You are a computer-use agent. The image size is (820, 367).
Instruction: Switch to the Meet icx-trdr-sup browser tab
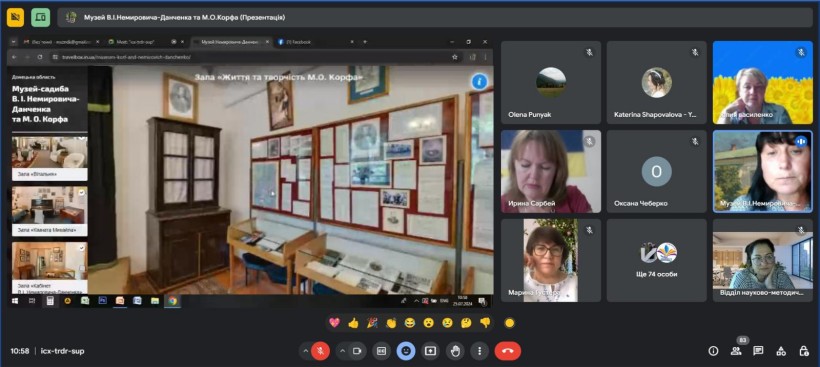(142, 42)
